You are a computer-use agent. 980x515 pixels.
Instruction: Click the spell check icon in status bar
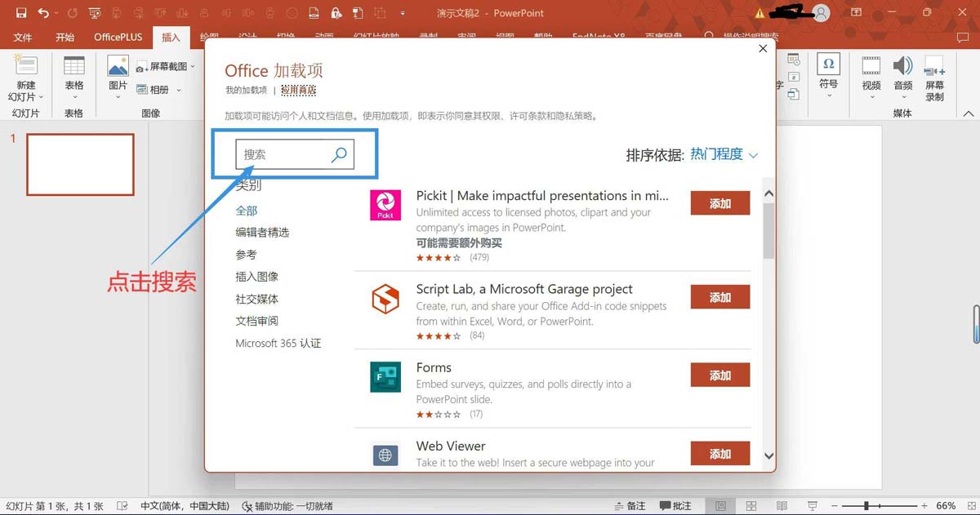point(122,506)
